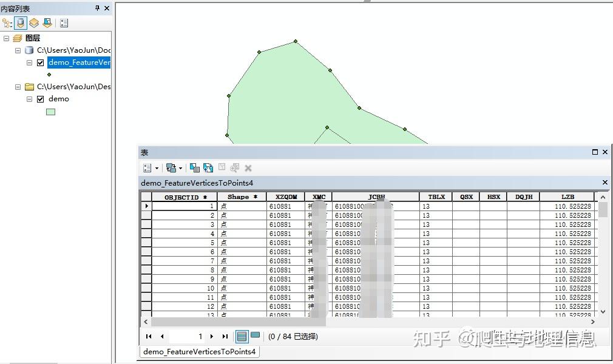613x364 pixels.
Task: Click the green demo polygon symbol swatch
Action: 51,111
